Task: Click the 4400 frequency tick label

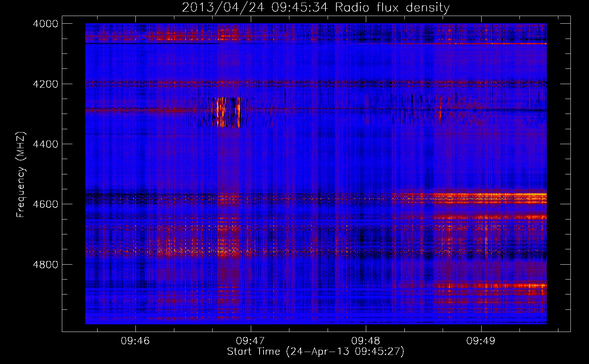Action: [46, 144]
